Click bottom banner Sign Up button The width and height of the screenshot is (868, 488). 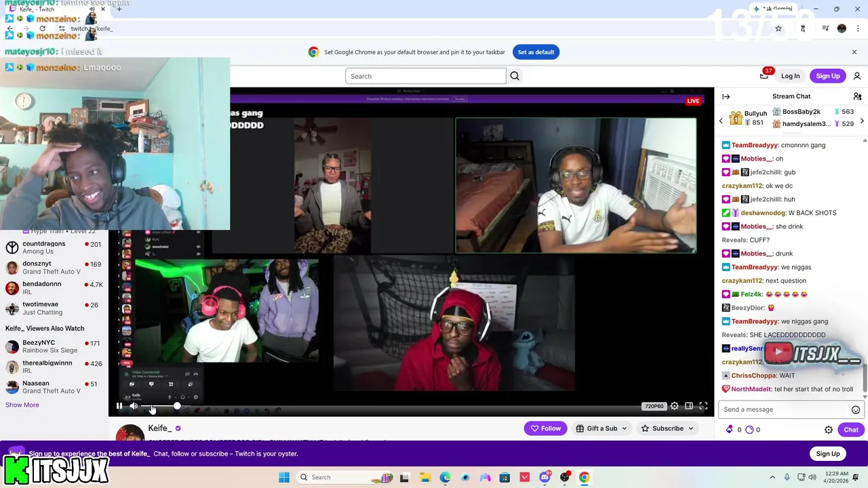coord(827,453)
